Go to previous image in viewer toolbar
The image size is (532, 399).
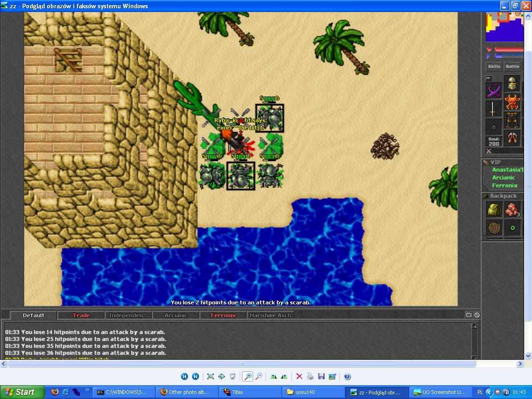(x=184, y=376)
